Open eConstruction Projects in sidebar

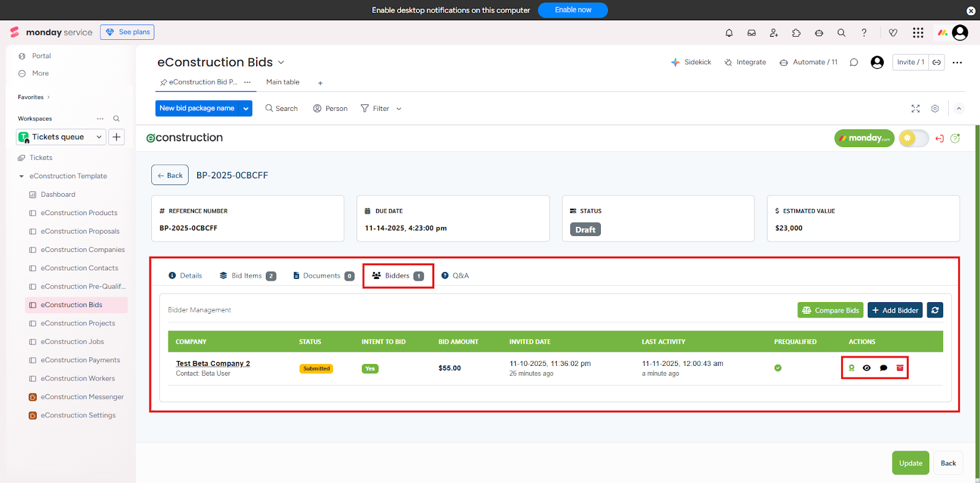(78, 324)
